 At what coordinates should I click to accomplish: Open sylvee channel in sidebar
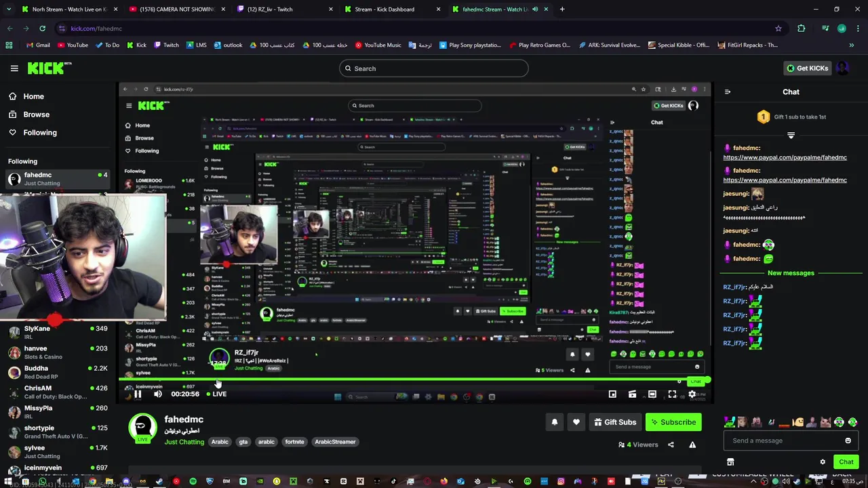(58, 452)
